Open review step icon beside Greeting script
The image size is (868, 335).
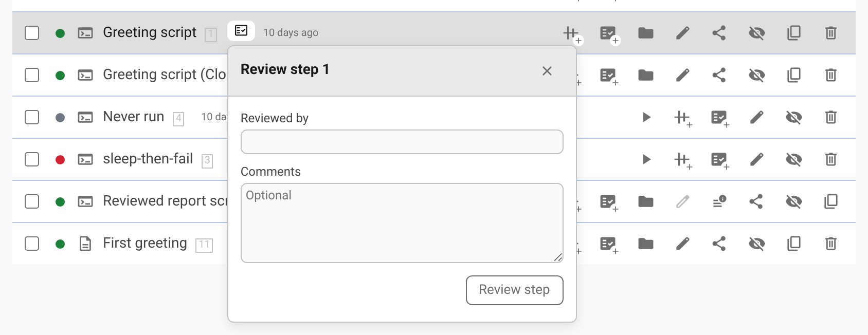(241, 31)
